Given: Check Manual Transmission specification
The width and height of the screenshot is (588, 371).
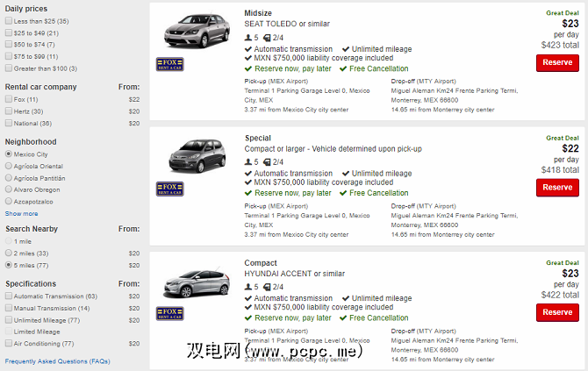Looking at the screenshot, I should pos(9,308).
